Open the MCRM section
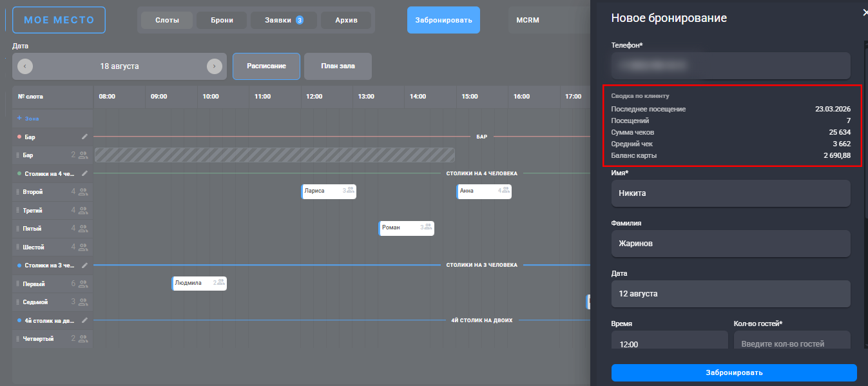868x386 pixels. click(x=528, y=20)
